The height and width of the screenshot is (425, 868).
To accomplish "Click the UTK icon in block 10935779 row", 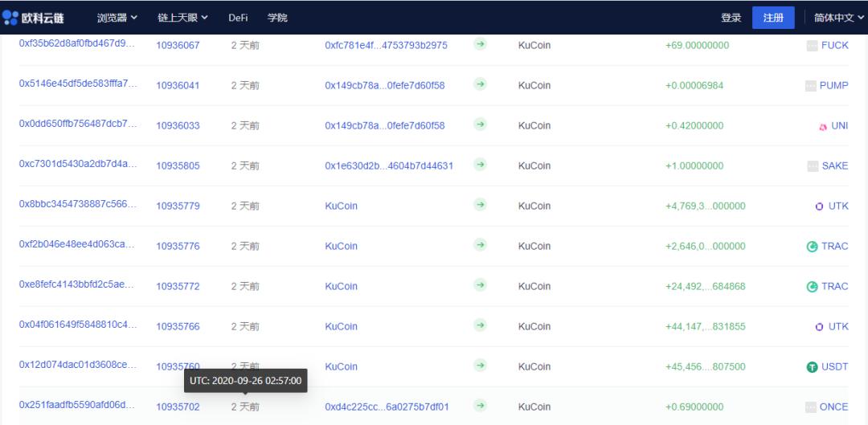I will [x=819, y=206].
